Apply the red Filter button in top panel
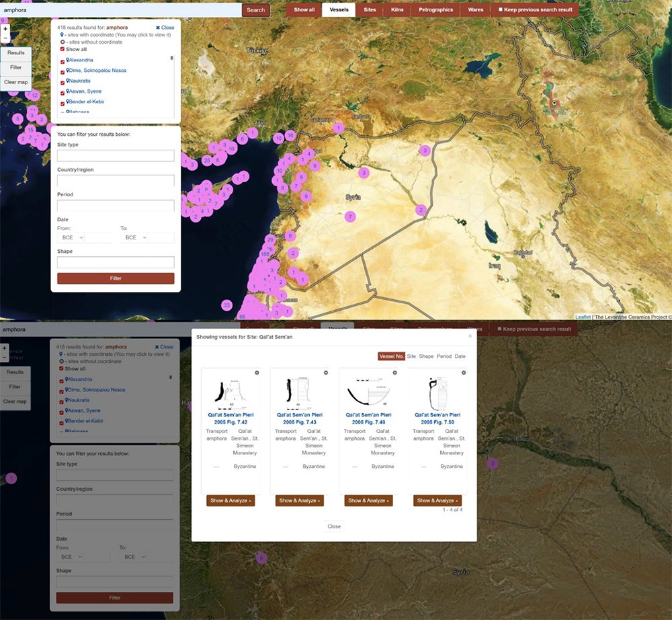672x620 pixels. [116, 278]
